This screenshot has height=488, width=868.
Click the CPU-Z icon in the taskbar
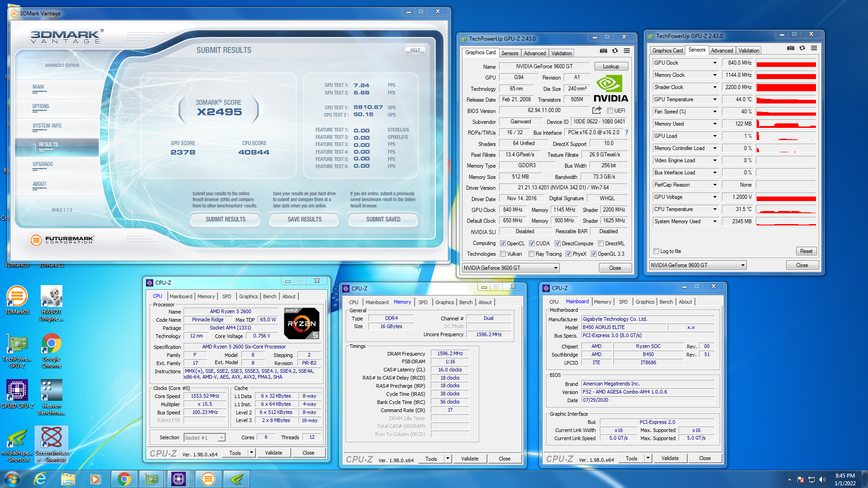pyautogui.click(x=179, y=479)
